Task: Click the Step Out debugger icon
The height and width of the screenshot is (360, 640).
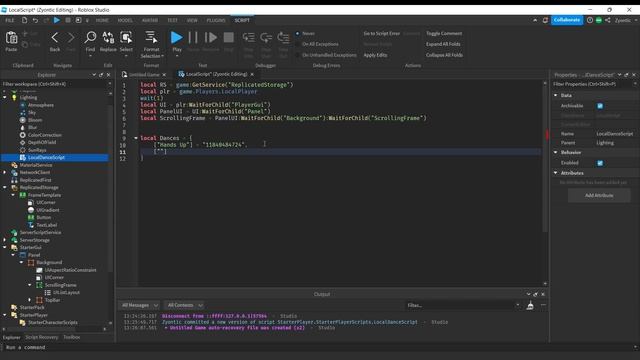Action: [283, 38]
